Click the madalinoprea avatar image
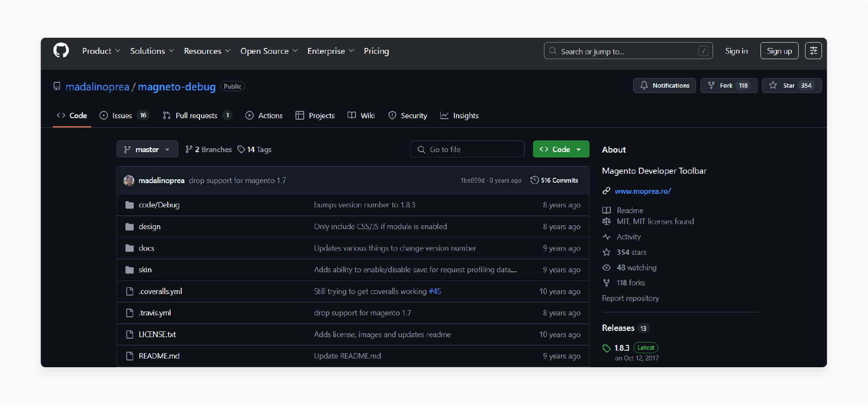Screen dimensions: 868x405 coord(129,180)
